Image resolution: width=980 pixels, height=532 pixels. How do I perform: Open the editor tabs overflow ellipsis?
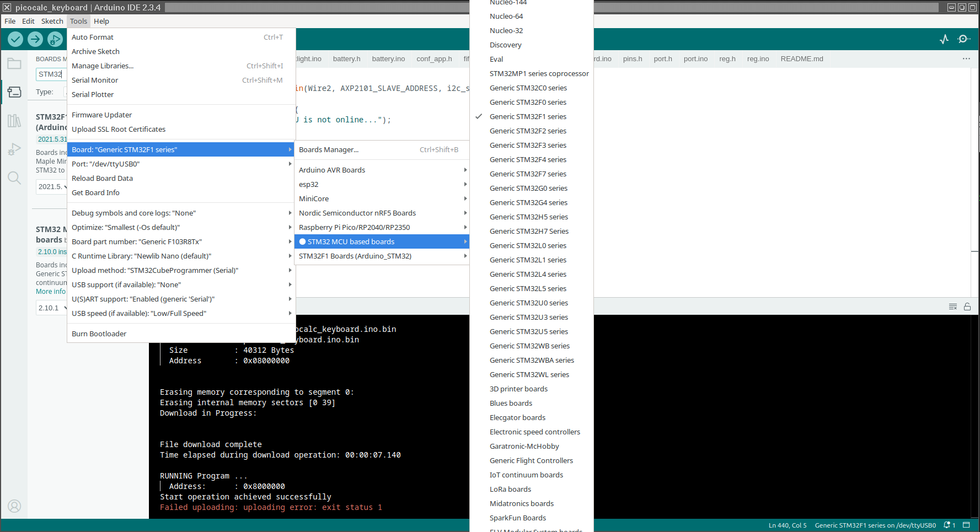click(x=966, y=59)
